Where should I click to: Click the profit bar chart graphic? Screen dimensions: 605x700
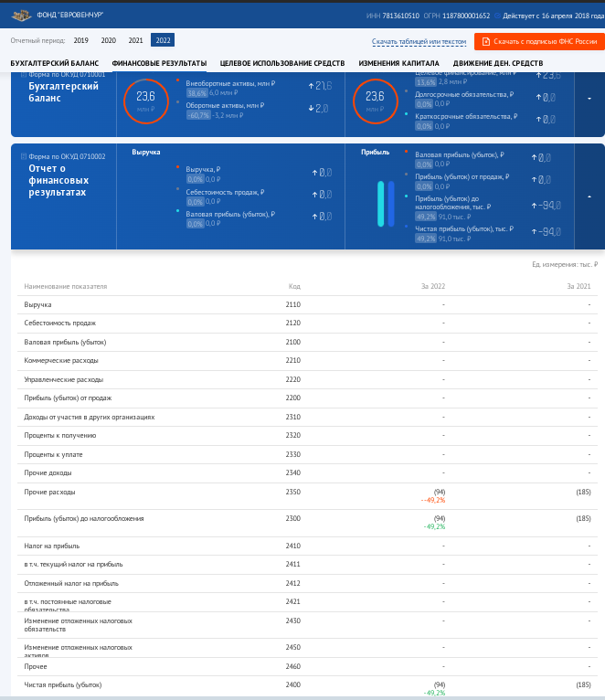(x=385, y=203)
